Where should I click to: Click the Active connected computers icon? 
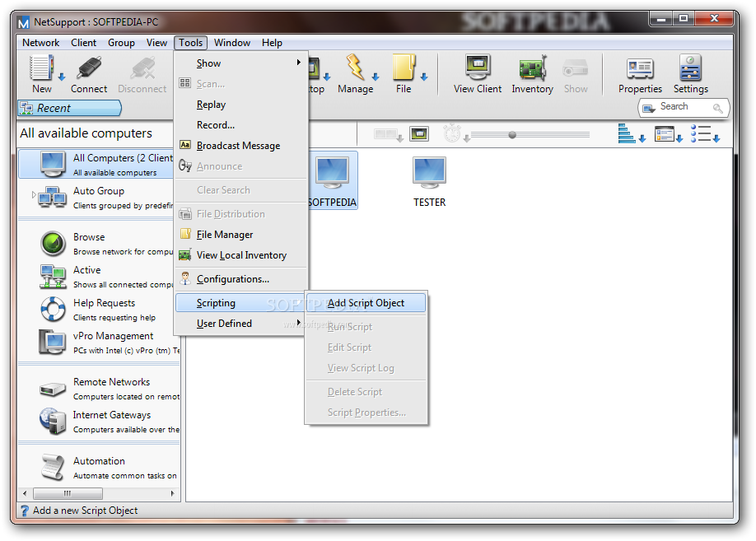point(53,277)
